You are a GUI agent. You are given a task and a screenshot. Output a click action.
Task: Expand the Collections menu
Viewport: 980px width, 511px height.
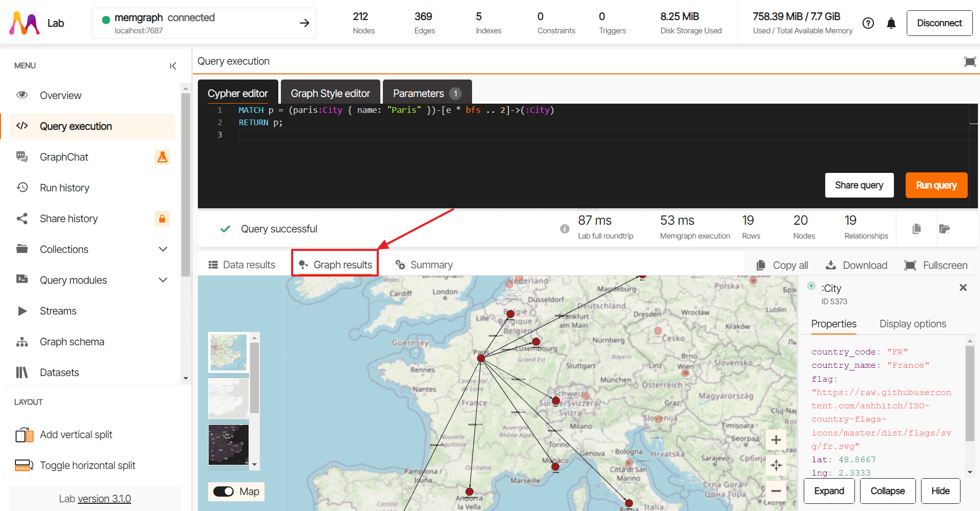click(x=163, y=249)
